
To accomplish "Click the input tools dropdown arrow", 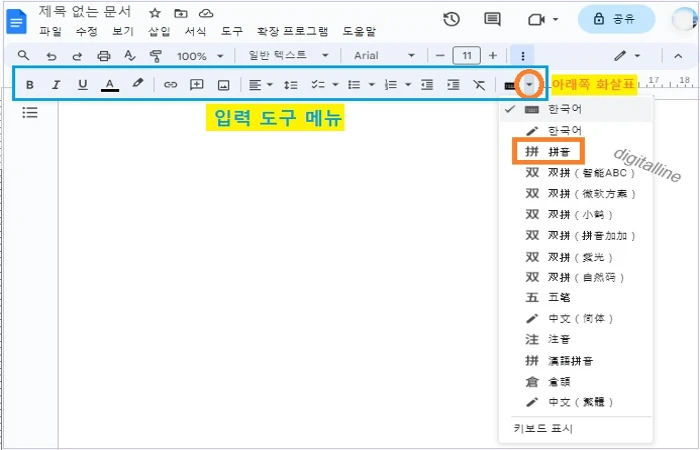I will (x=529, y=84).
